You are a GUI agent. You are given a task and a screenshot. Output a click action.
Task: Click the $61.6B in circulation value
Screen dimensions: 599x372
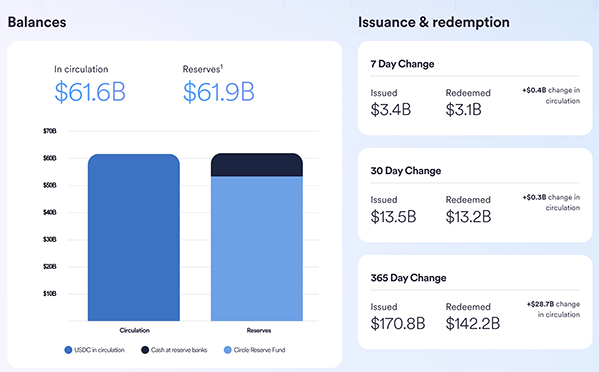(x=90, y=92)
